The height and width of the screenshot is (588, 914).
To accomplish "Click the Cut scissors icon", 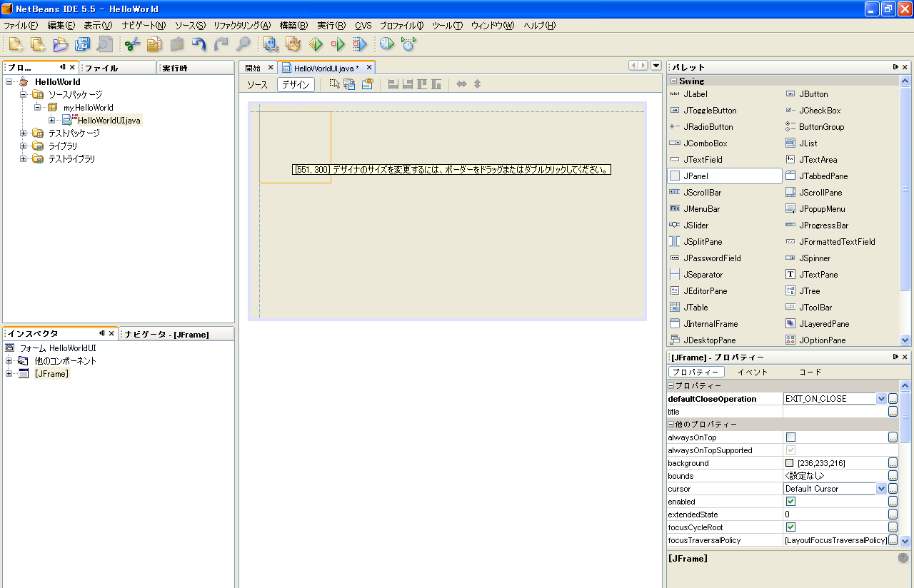I will pyautogui.click(x=132, y=44).
